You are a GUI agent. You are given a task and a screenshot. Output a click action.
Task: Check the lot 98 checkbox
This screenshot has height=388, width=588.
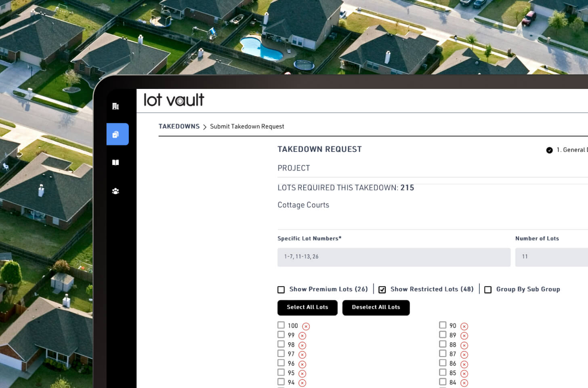pos(281,344)
